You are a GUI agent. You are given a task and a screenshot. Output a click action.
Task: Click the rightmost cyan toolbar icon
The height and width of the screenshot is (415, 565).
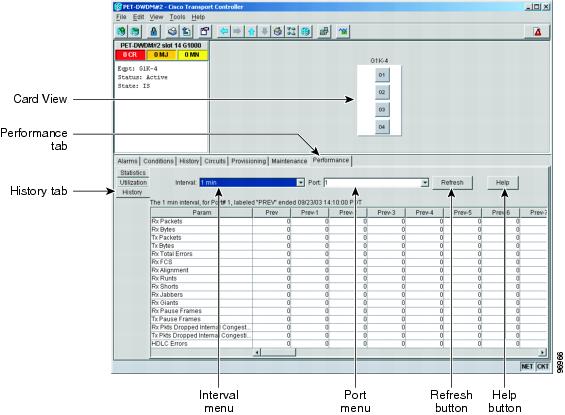pos(342,32)
